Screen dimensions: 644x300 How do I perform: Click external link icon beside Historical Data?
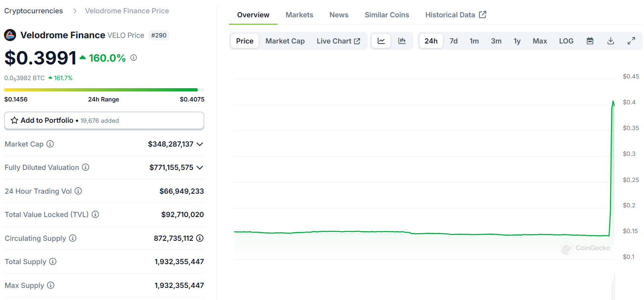pos(483,14)
